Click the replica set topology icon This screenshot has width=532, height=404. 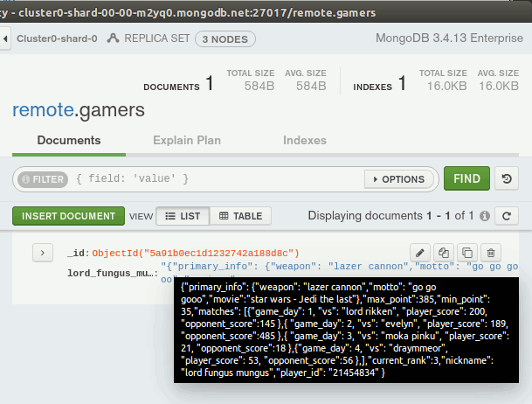113,38
